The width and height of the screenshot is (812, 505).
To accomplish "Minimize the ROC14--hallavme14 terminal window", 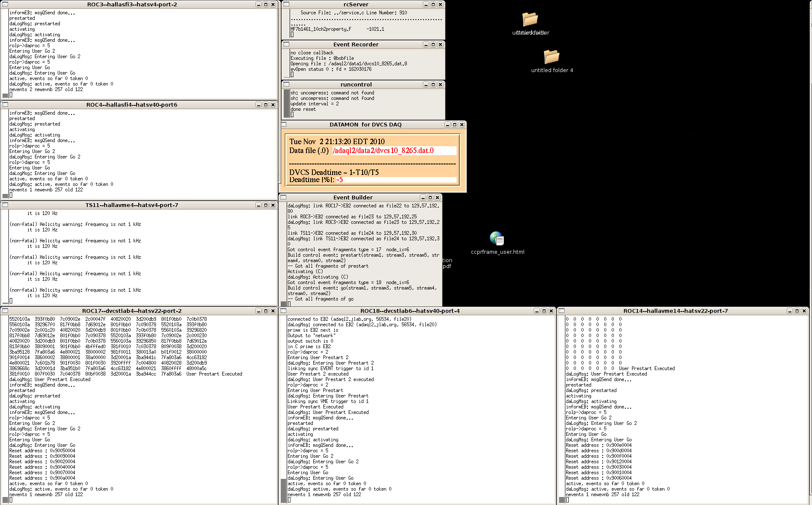I will (x=790, y=311).
